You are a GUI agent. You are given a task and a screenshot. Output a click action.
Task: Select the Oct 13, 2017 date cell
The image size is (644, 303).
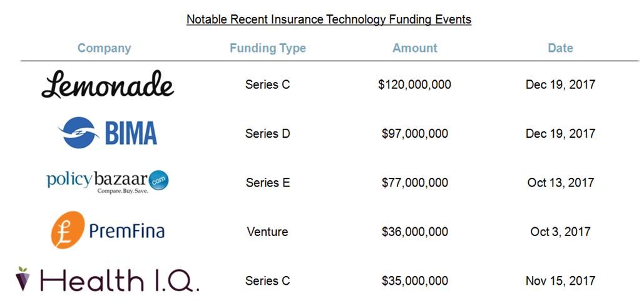(x=561, y=182)
